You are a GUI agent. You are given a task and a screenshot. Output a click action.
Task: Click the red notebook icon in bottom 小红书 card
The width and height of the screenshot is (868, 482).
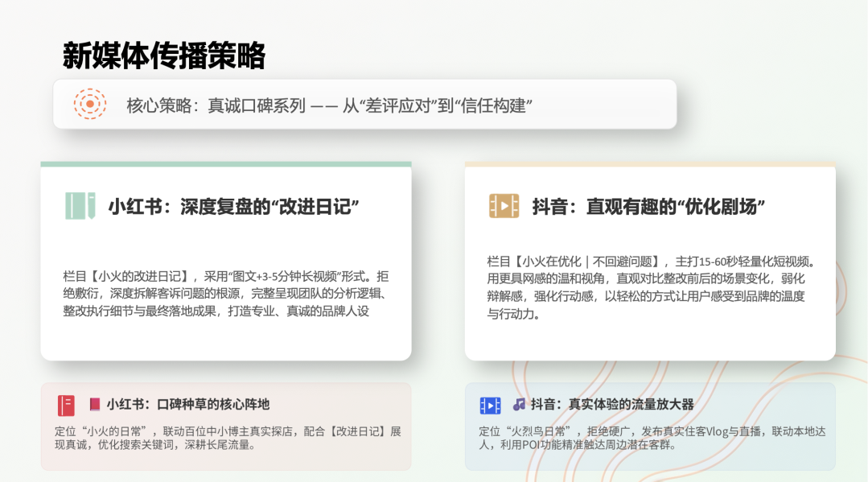tap(66, 405)
